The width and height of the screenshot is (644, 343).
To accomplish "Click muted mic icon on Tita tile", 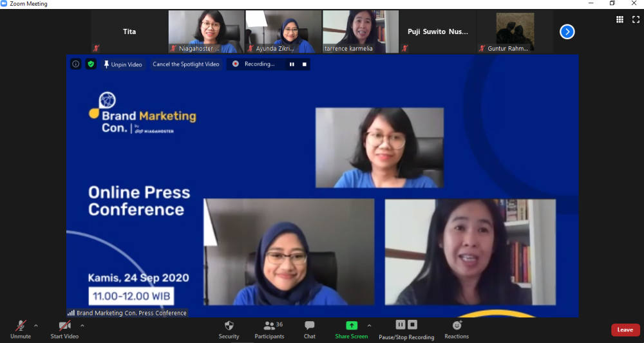I will pyautogui.click(x=97, y=48).
